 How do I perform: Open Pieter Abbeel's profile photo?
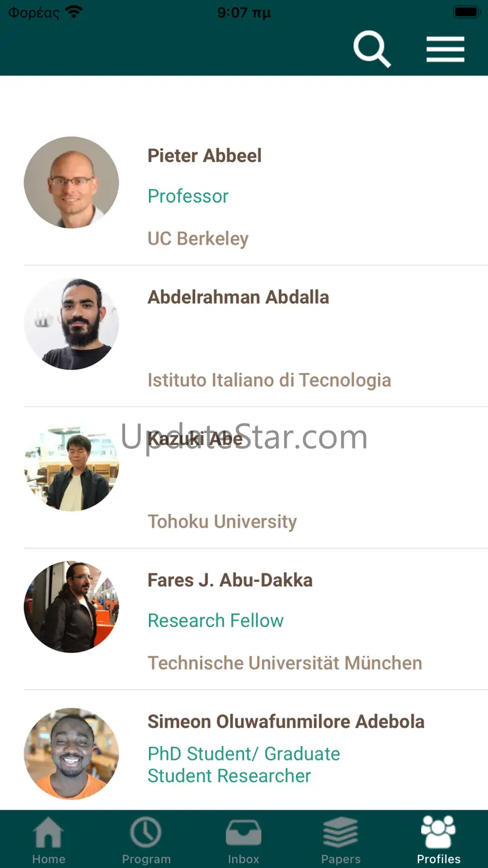point(71,182)
